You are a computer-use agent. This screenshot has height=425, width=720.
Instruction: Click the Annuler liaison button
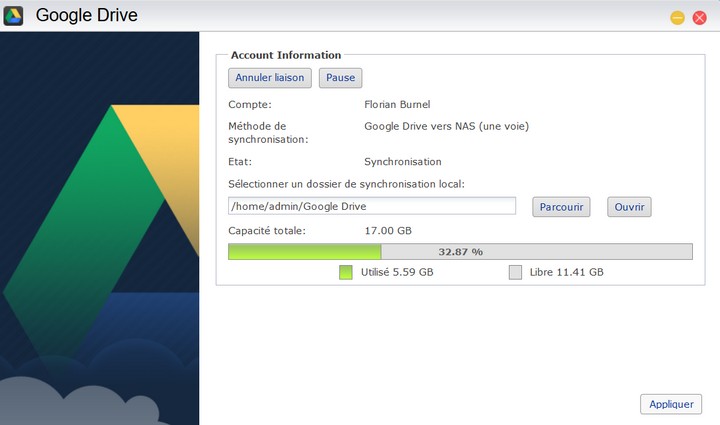(x=270, y=78)
